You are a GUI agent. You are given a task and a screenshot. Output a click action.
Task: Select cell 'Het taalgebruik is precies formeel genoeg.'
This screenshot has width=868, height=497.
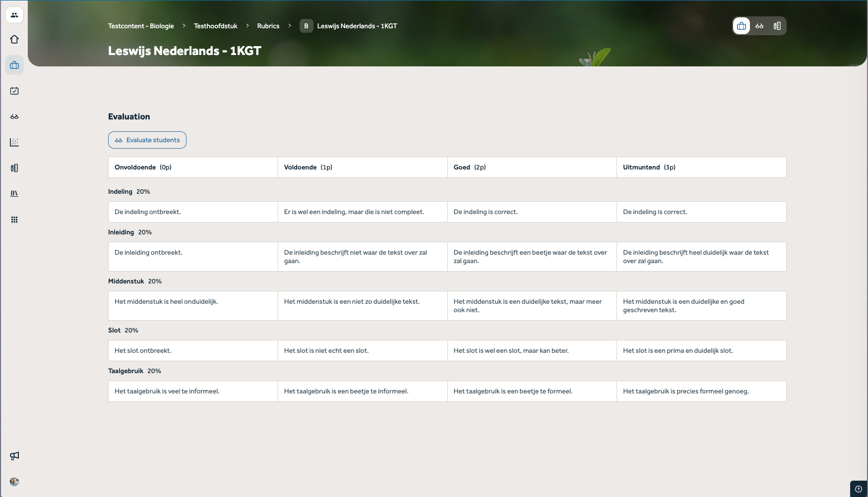pyautogui.click(x=701, y=391)
